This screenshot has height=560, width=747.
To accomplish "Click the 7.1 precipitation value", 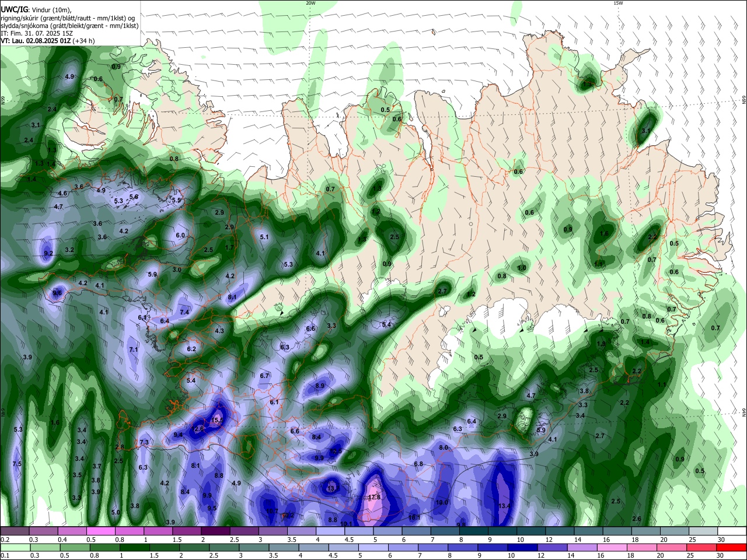I will [x=133, y=349].
